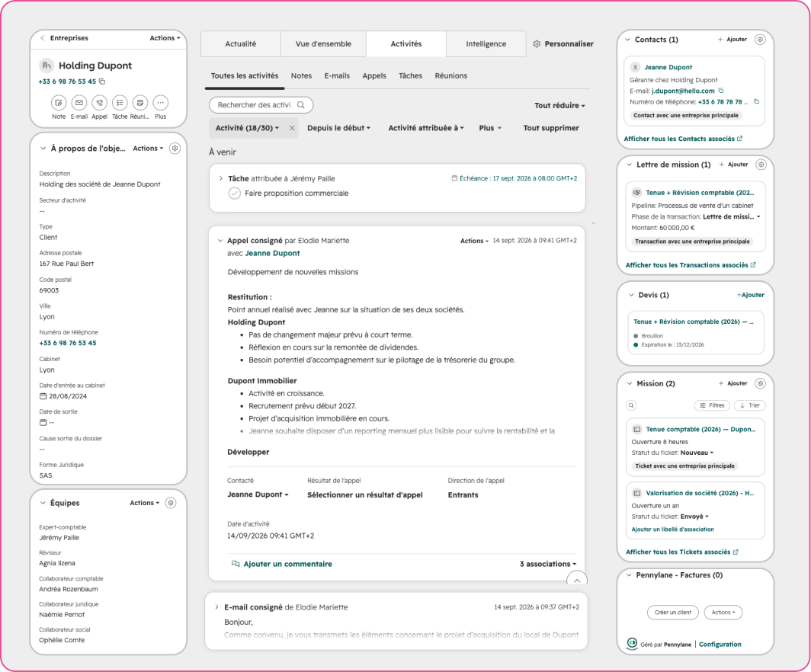Viewport: 811px width, 672px height.
Task: Open settings gear of Équipes panel
Action: tap(171, 503)
